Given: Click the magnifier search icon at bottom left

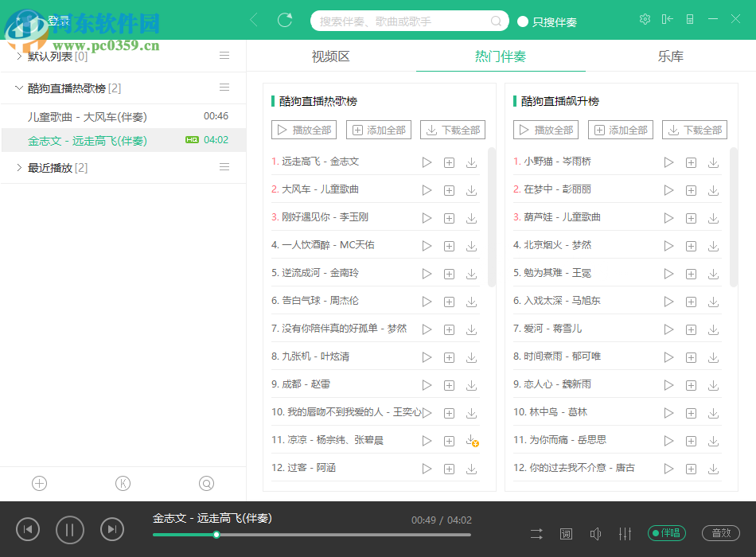Looking at the screenshot, I should (206, 483).
